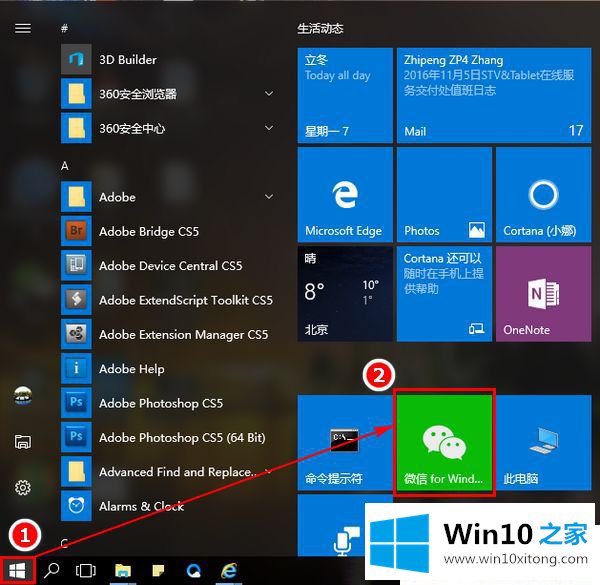600x585 pixels.
Task: Launch Adobe ExtendScript Toolkit CS5
Action: click(x=168, y=300)
